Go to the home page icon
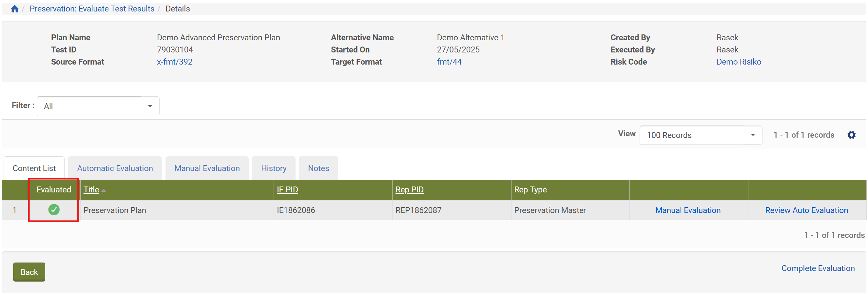This screenshot has width=868, height=294. coord(14,9)
